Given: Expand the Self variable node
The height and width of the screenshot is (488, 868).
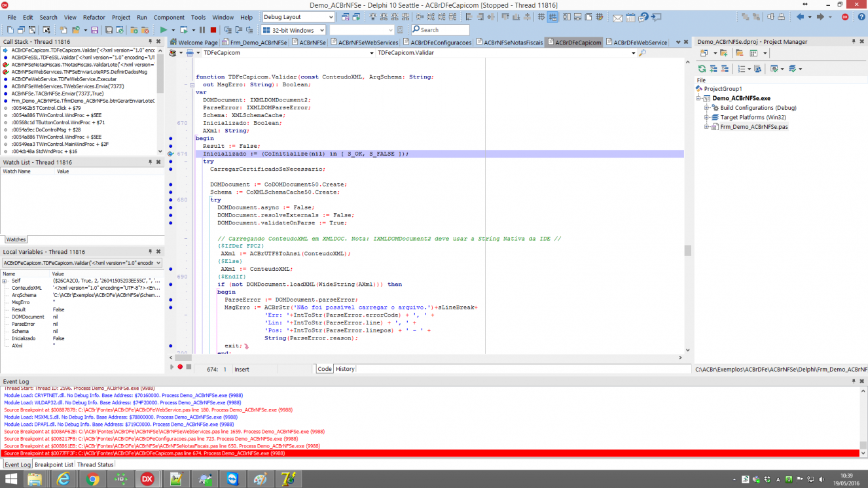Looking at the screenshot, I should tap(5, 281).
